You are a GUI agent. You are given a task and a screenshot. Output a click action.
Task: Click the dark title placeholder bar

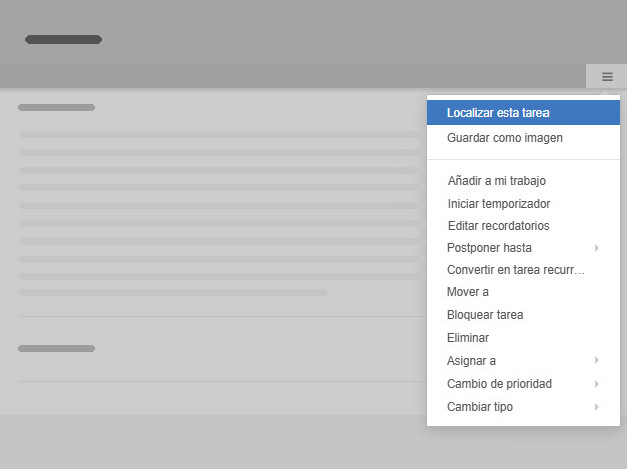tap(63, 39)
